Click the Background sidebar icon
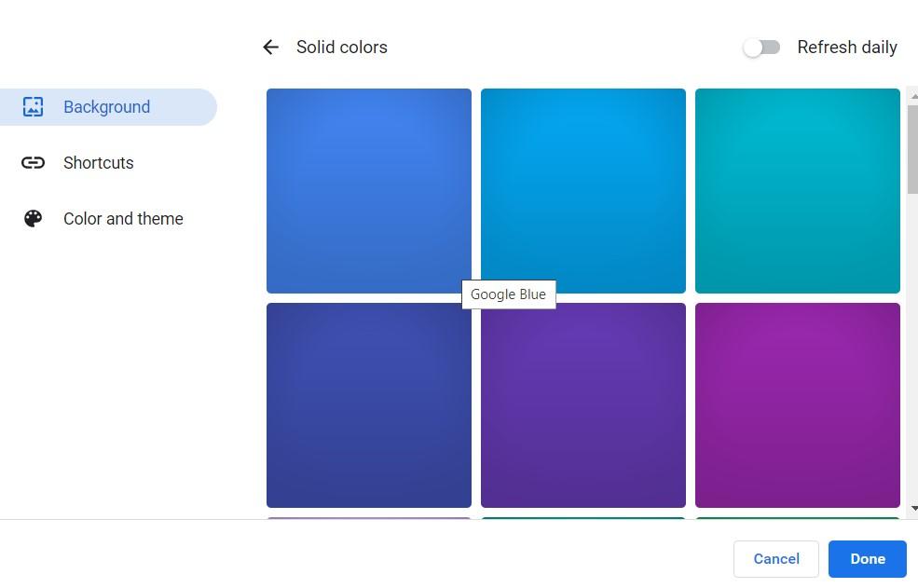918x588 pixels. coord(34,106)
